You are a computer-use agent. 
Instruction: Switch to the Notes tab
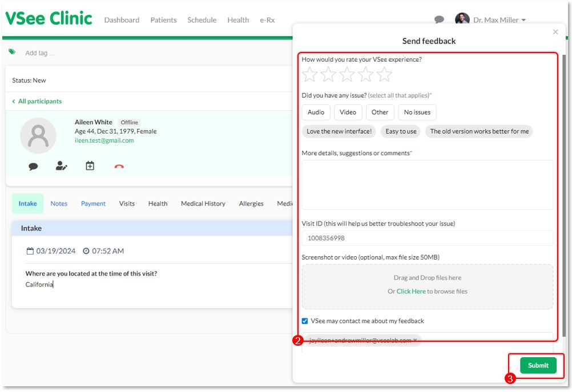[x=59, y=204]
